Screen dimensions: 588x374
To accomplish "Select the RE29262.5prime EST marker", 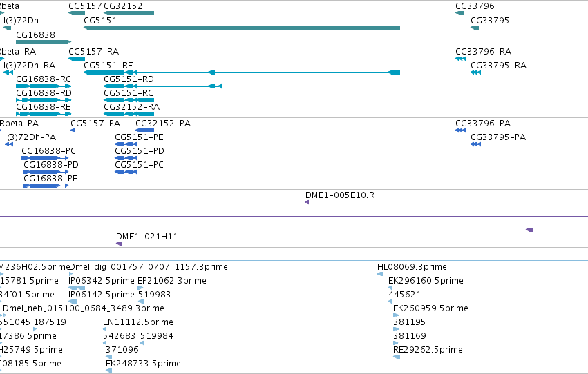I will coord(397,357).
